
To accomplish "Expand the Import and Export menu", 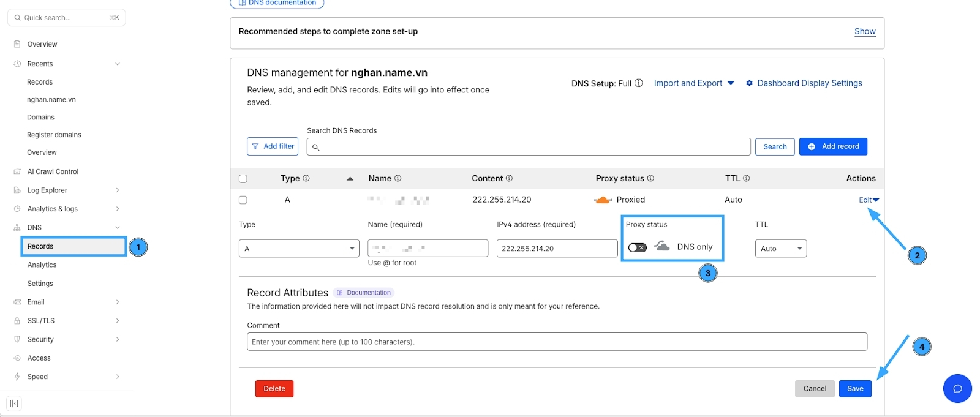I will (693, 83).
